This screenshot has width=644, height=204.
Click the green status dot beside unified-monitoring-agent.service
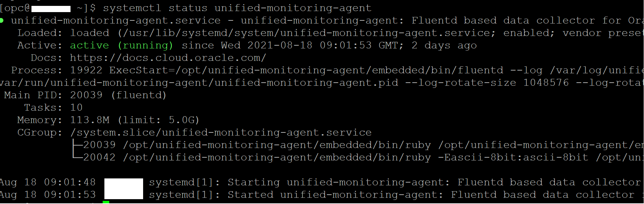2,21
